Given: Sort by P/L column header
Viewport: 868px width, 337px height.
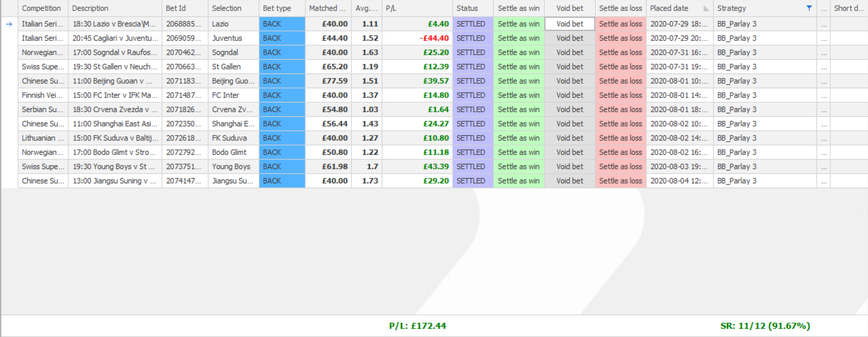Looking at the screenshot, I should click(417, 8).
